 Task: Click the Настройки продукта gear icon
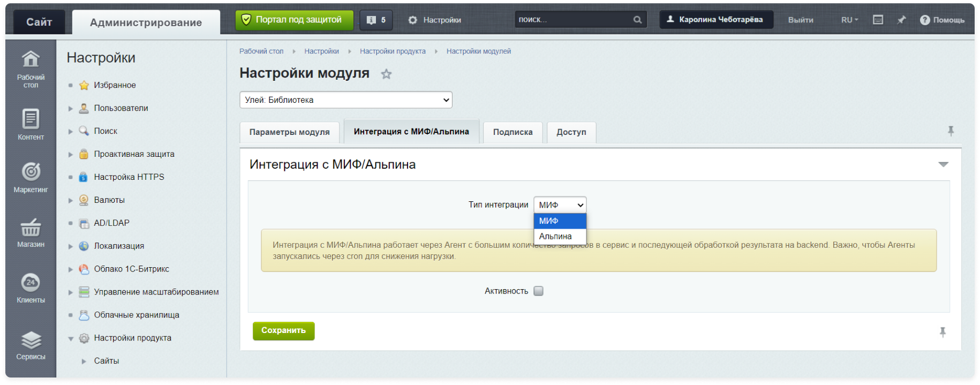(x=84, y=338)
